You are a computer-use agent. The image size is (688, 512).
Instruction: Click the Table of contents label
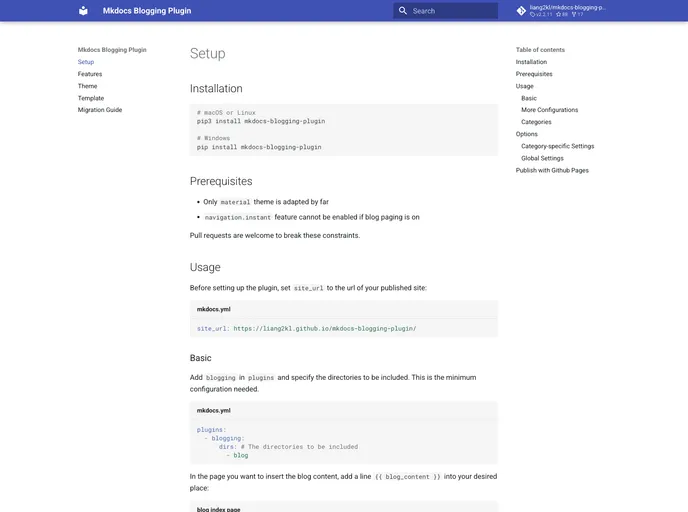click(x=540, y=50)
